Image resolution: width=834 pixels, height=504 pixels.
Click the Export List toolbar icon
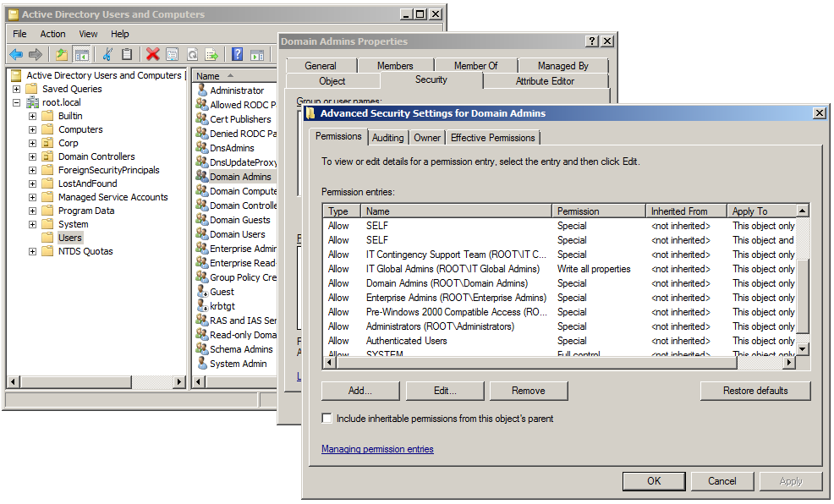(214, 52)
